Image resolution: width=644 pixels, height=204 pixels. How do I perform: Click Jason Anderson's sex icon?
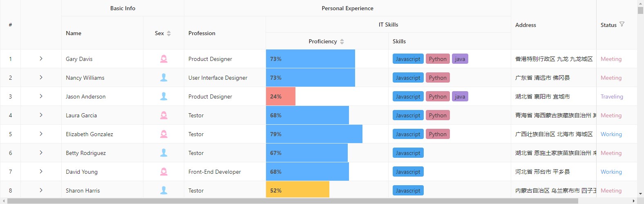[164, 96]
